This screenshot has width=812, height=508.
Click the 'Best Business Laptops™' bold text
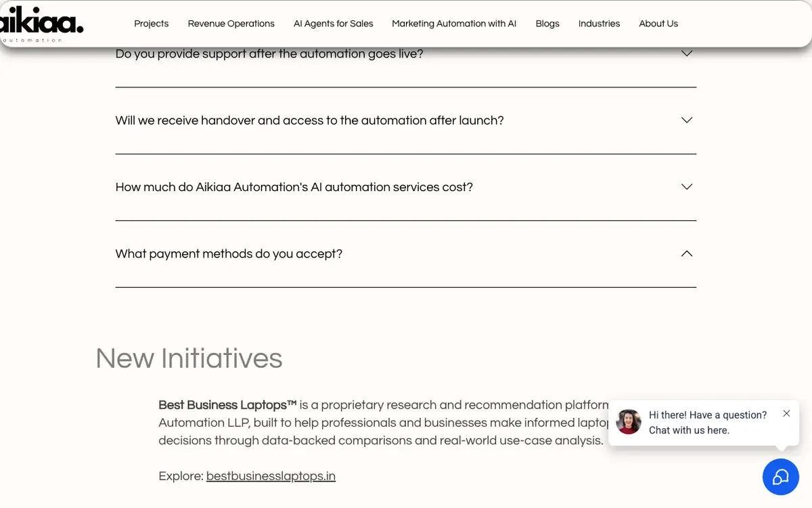[x=227, y=405]
